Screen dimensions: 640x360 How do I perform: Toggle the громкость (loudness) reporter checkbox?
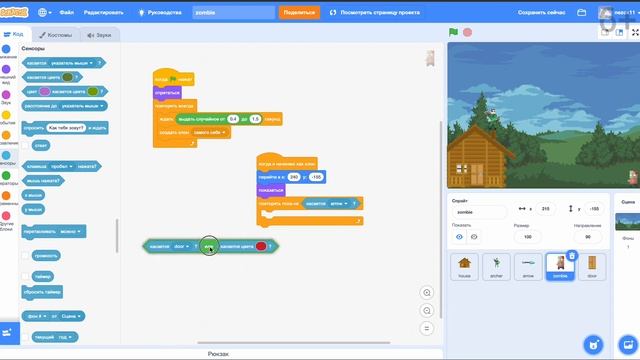(x=25, y=256)
